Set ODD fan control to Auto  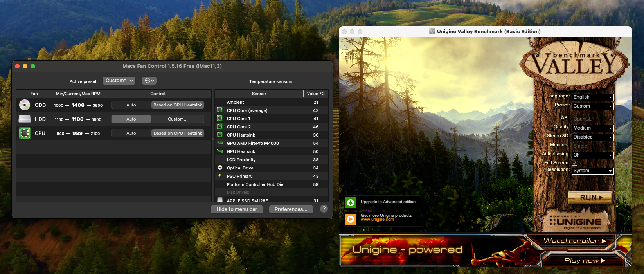[131, 105]
